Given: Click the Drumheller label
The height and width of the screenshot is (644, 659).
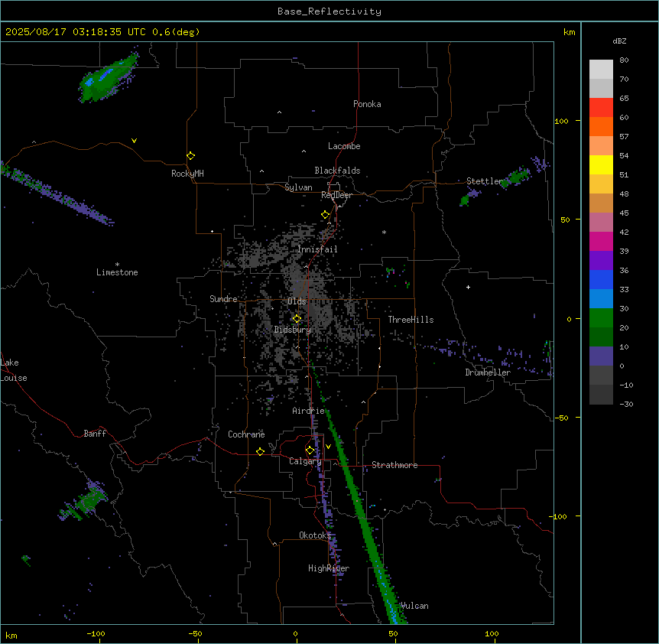Looking at the screenshot, I should [x=488, y=372].
